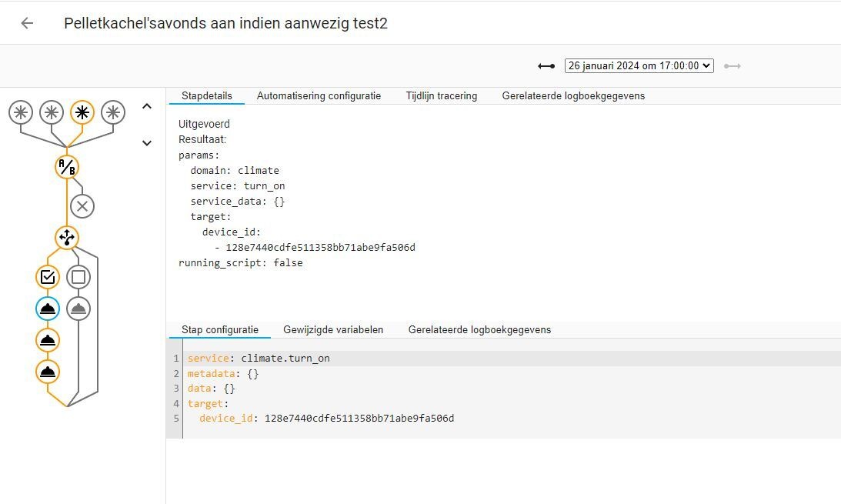
Task: Click the X stop node in the trace graph
Action: [82, 205]
